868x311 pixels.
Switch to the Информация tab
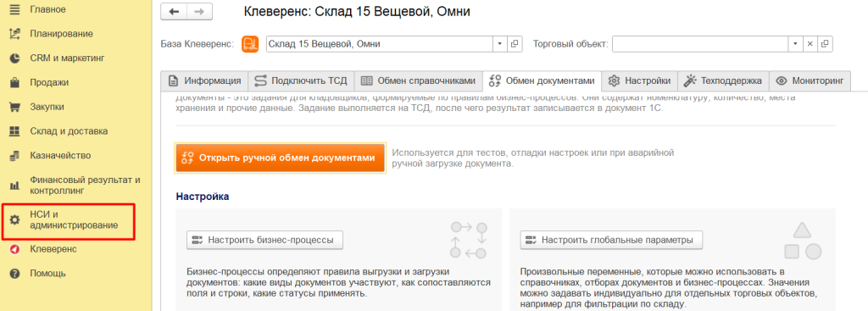(x=205, y=81)
